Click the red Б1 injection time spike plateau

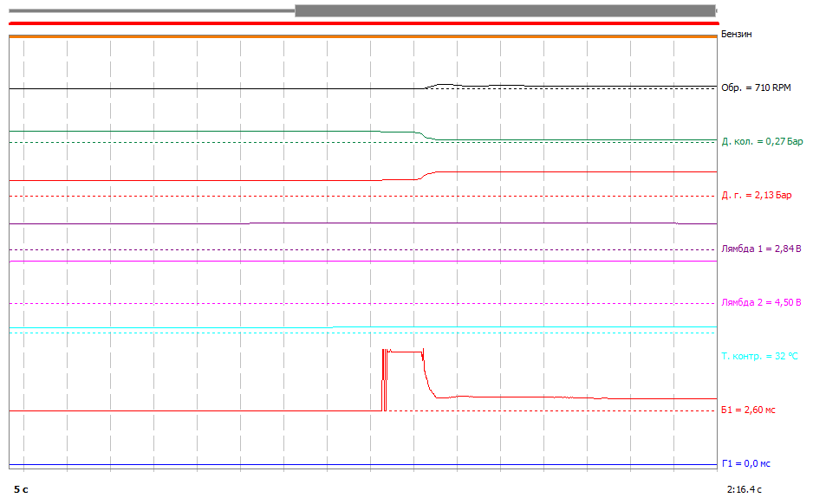pos(403,351)
